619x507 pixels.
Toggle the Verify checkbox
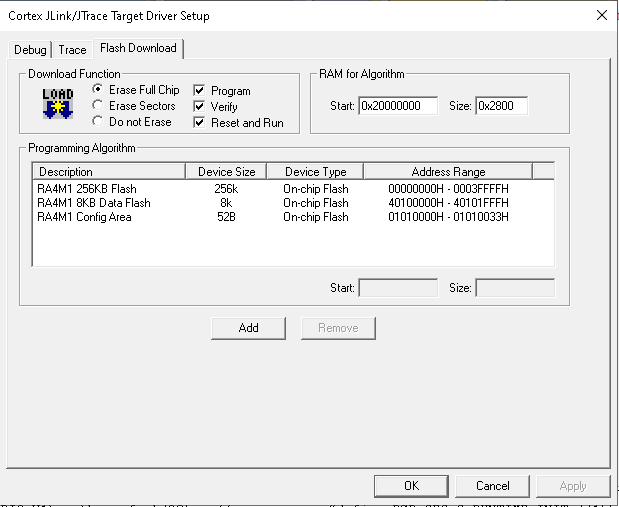(x=216, y=107)
